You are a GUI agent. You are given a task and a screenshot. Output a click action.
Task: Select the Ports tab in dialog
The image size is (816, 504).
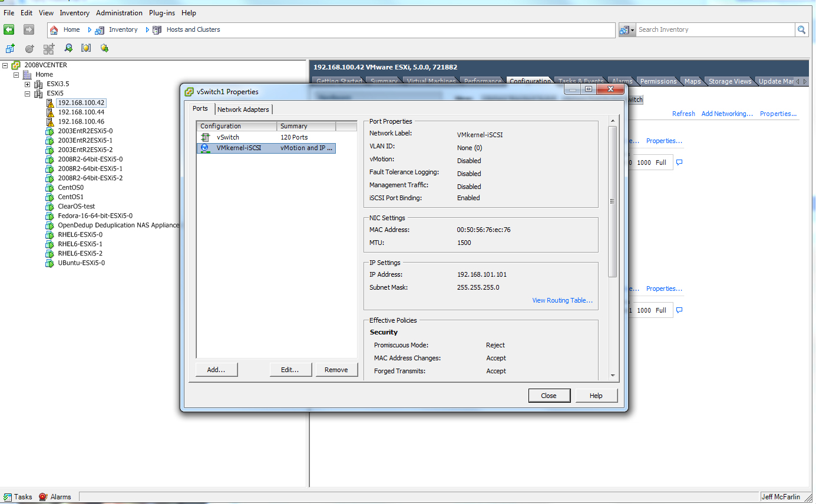pyautogui.click(x=200, y=108)
